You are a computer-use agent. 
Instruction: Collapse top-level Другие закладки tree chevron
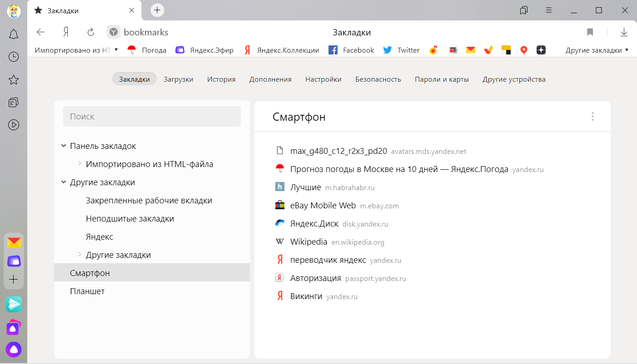tap(63, 182)
